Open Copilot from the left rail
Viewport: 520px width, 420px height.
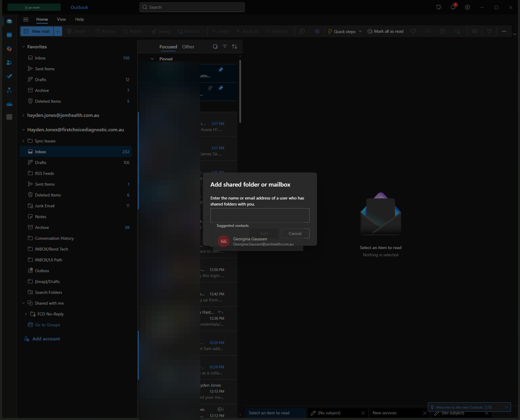[x=9, y=49]
